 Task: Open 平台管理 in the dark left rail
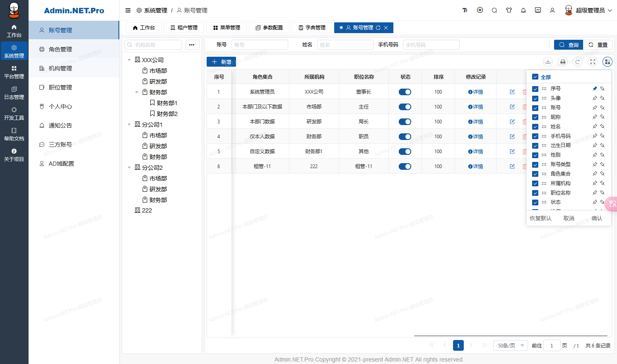14,72
